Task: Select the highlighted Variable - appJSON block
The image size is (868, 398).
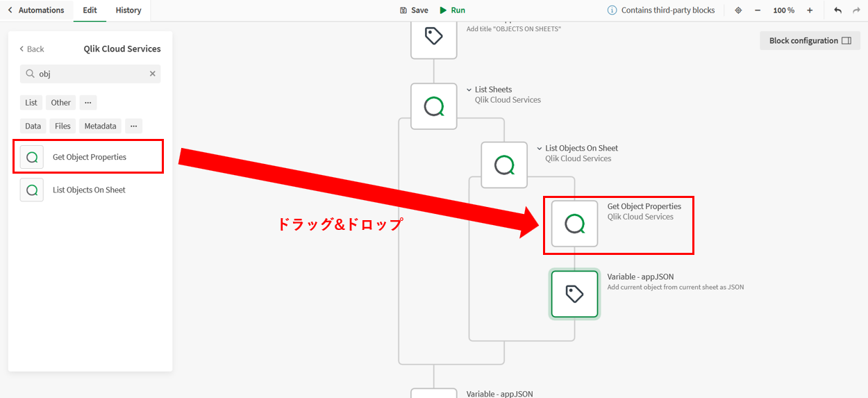Action: click(574, 294)
